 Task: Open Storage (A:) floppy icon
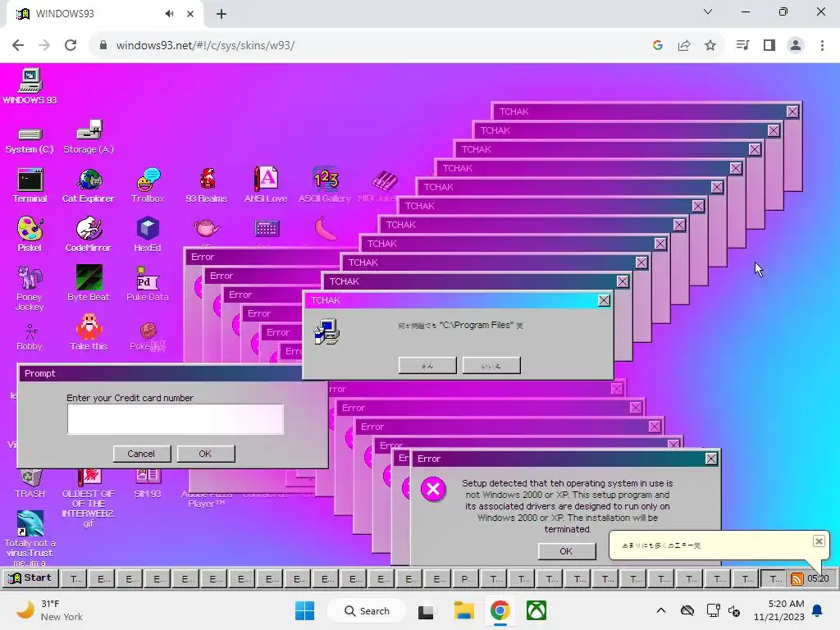[x=89, y=137]
